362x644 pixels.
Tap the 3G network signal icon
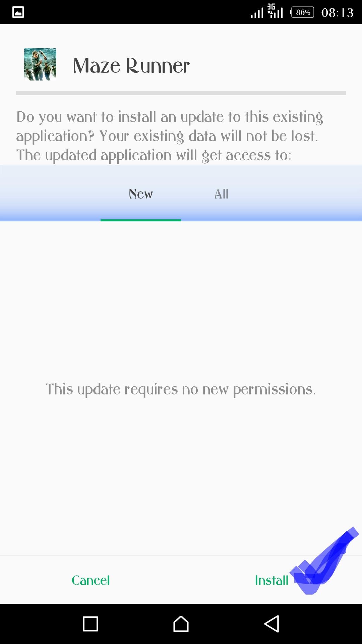[275, 11]
